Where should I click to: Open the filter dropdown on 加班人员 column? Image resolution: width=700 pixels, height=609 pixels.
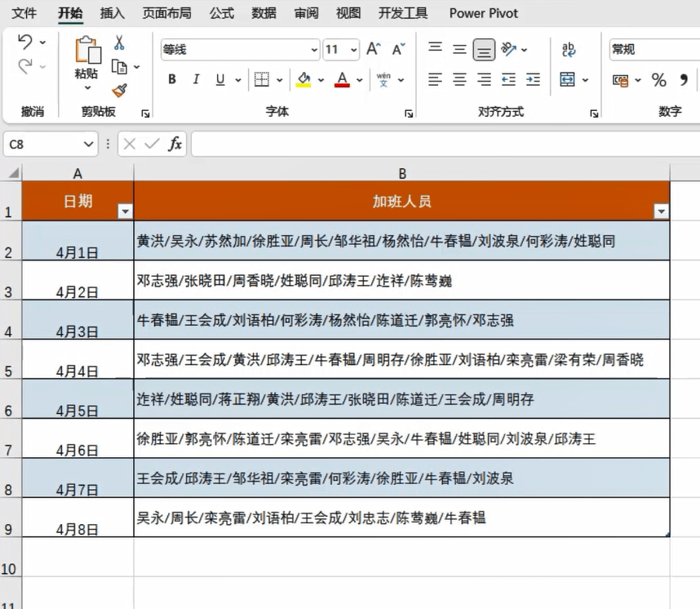[661, 210]
